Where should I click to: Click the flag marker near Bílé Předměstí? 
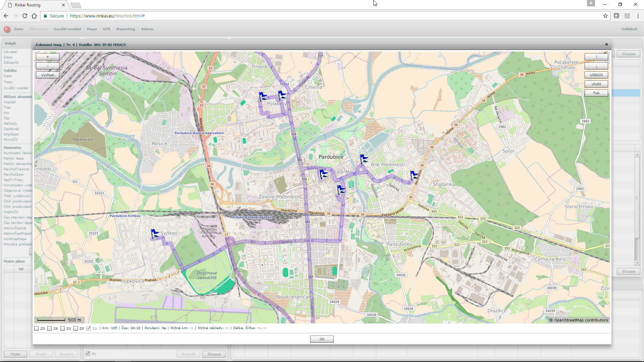364,159
